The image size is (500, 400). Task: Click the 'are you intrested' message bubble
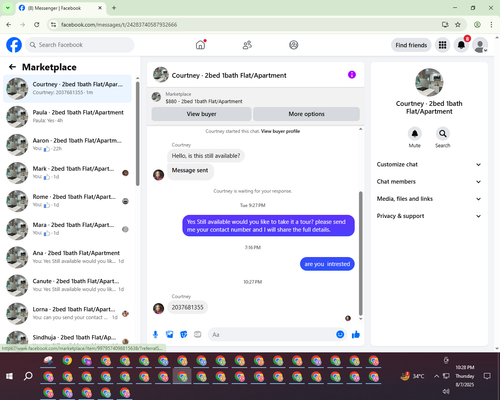(327, 264)
